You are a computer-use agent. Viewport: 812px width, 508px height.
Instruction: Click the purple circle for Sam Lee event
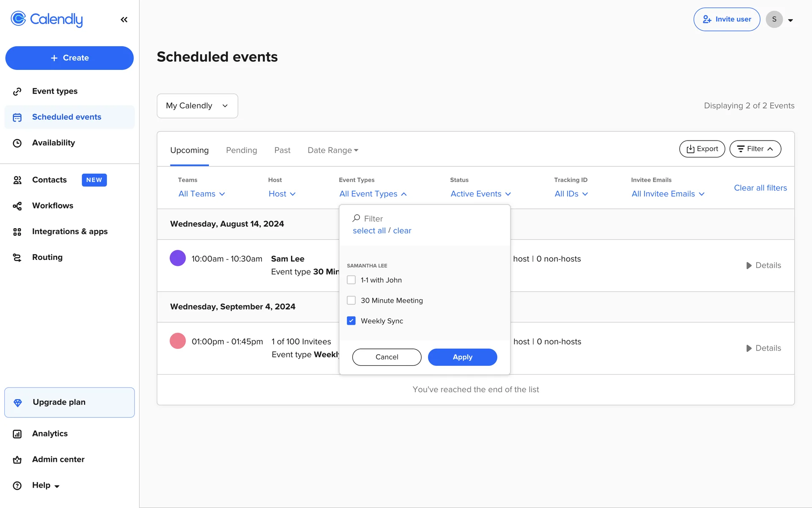(x=178, y=258)
